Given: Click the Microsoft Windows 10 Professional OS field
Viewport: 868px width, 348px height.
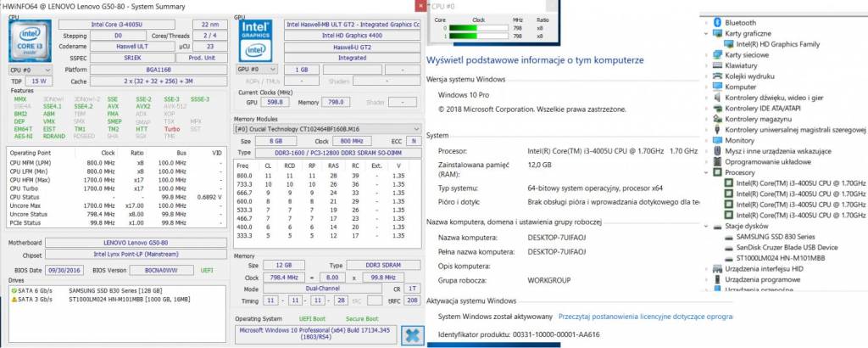Looking at the screenshot, I should 315,334.
